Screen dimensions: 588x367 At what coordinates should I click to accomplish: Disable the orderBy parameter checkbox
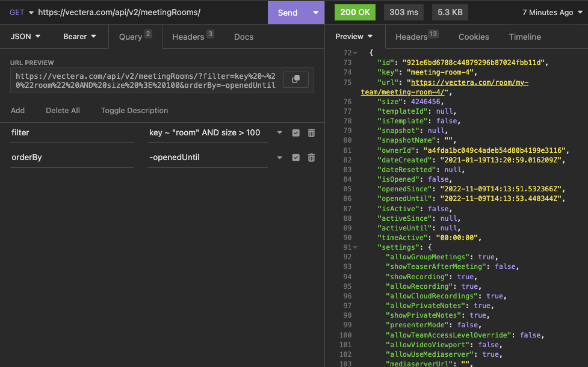[296, 158]
